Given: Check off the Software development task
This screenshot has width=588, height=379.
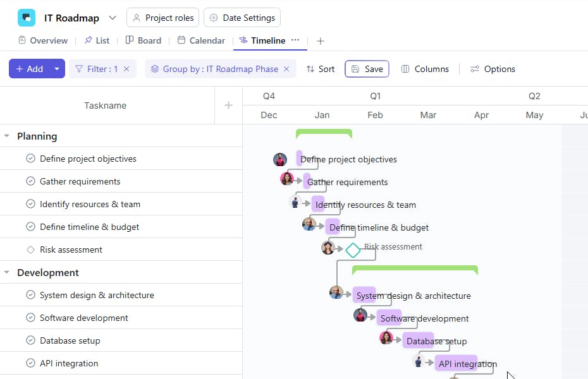Looking at the screenshot, I should 30,318.
